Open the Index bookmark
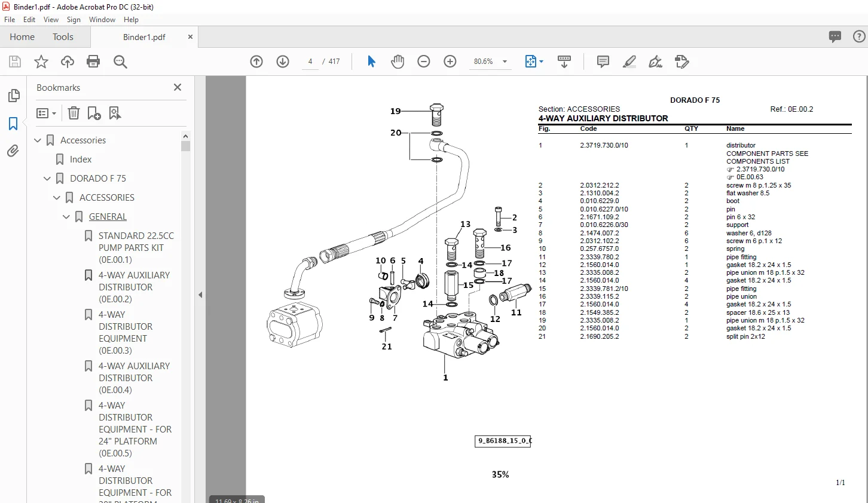This screenshot has width=868, height=503. click(x=81, y=160)
